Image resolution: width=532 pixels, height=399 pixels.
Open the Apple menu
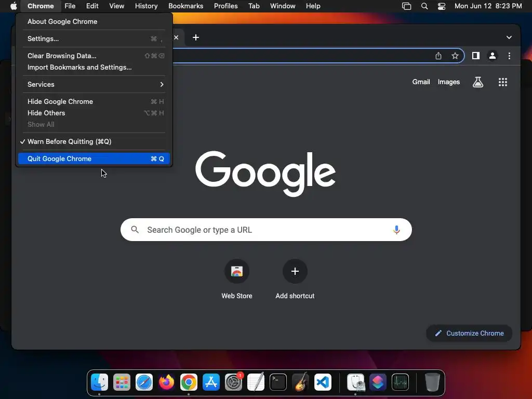(14, 6)
